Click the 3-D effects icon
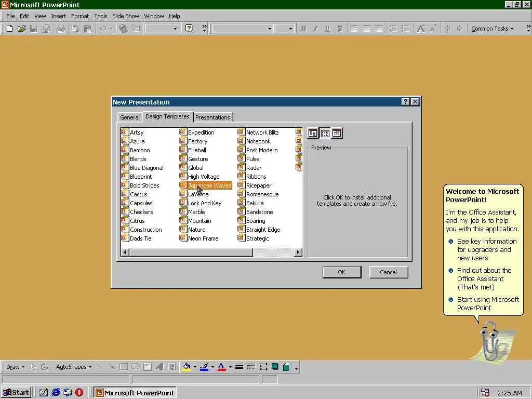The height and width of the screenshot is (399, 532). click(287, 367)
